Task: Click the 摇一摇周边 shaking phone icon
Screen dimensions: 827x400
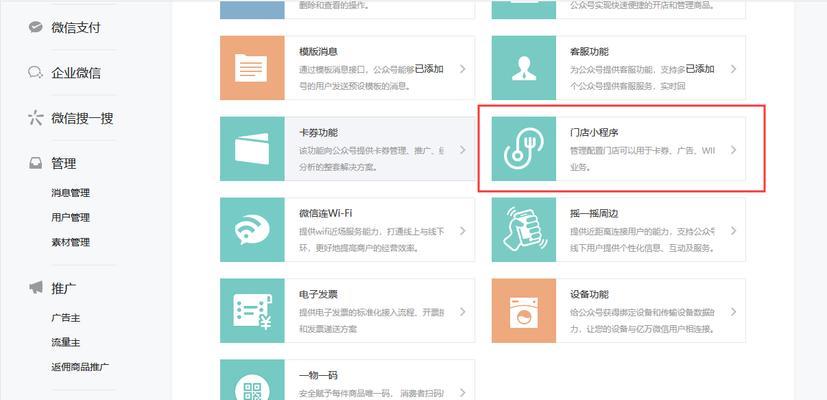Action: 524,230
